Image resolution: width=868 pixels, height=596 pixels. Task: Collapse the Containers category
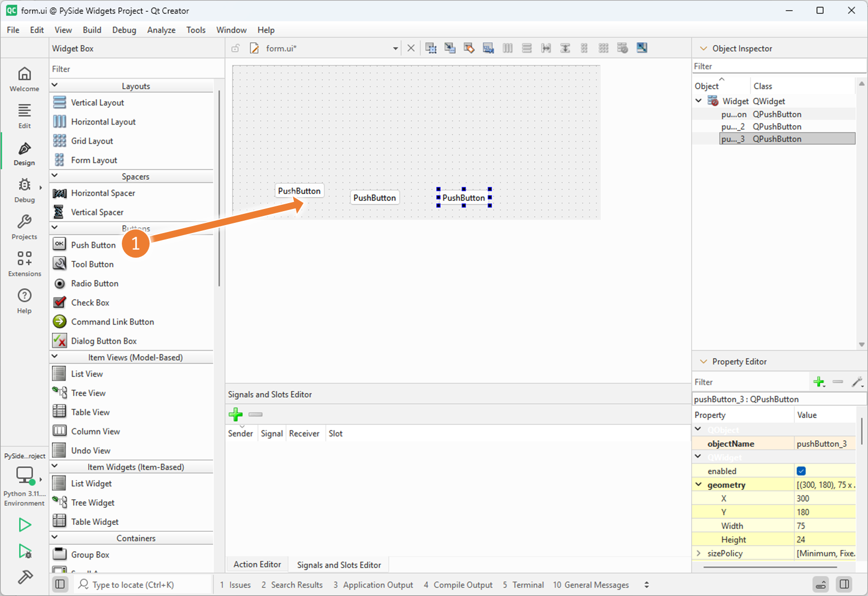(x=54, y=537)
